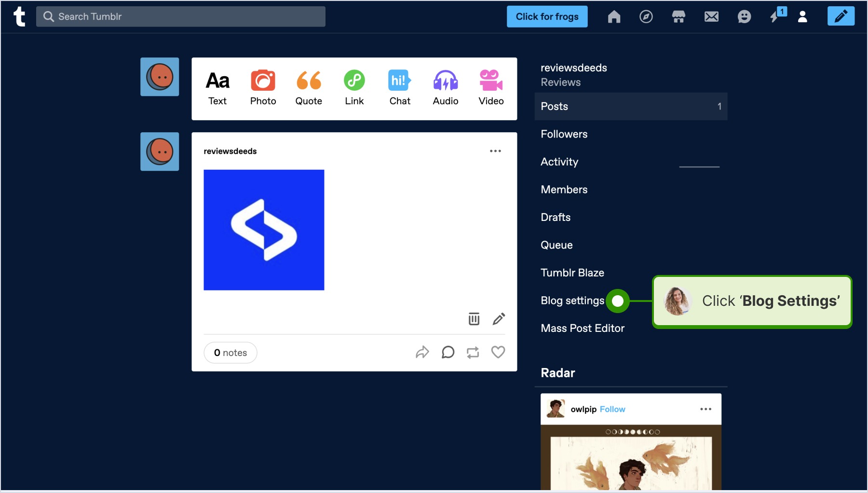Like the reviewsdeeds post with heart
Screen dimensions: 868x493
(498, 353)
